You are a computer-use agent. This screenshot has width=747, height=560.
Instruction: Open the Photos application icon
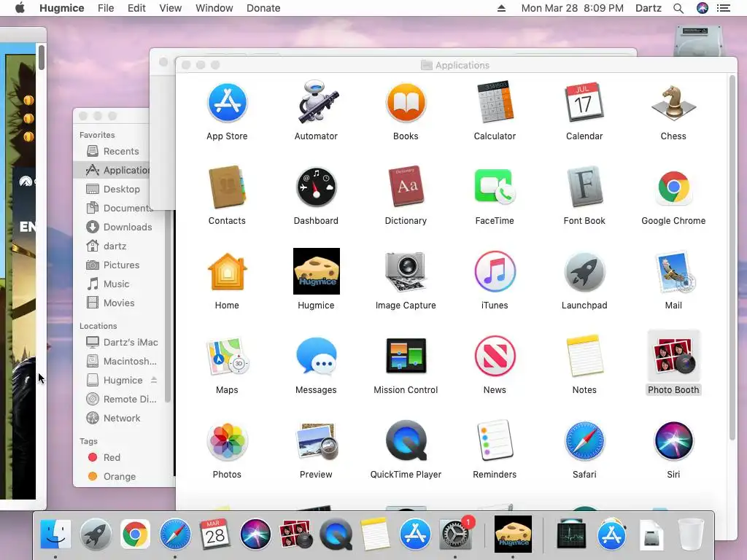coord(228,441)
